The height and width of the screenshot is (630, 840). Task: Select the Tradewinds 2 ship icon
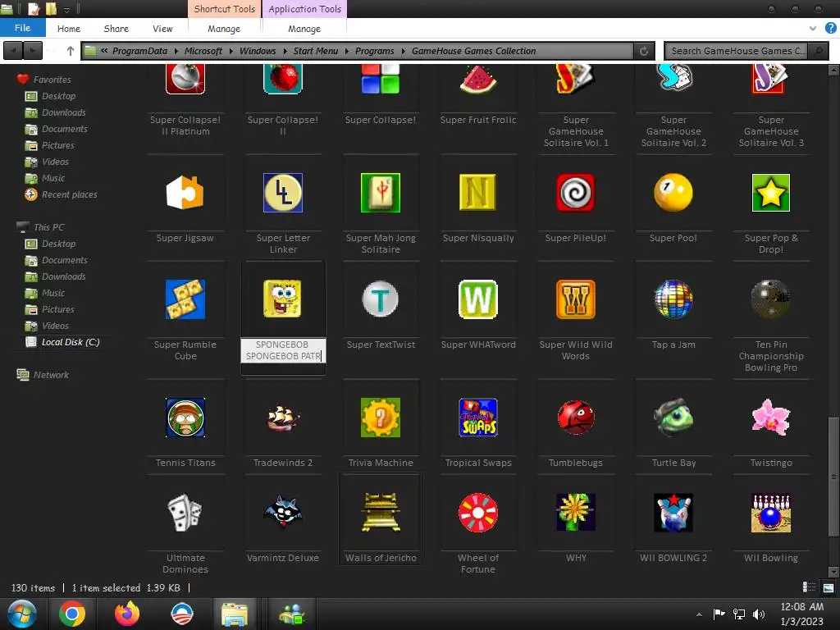tap(283, 418)
